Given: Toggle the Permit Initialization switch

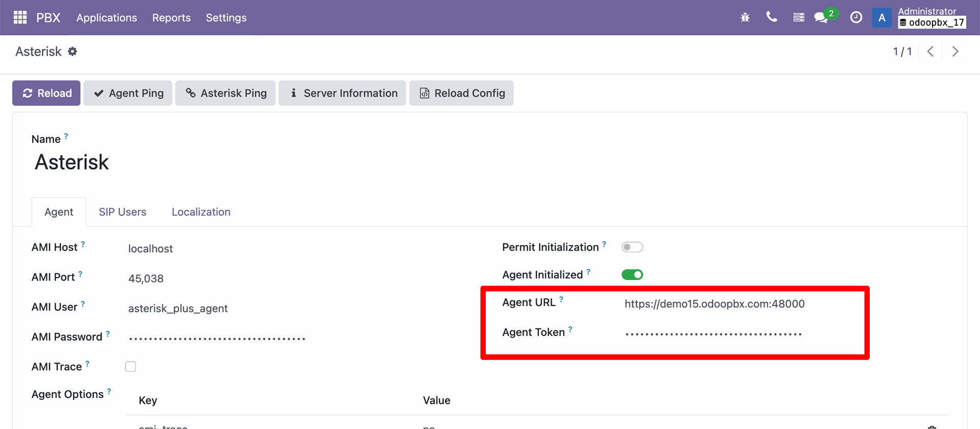Looking at the screenshot, I should coord(632,247).
